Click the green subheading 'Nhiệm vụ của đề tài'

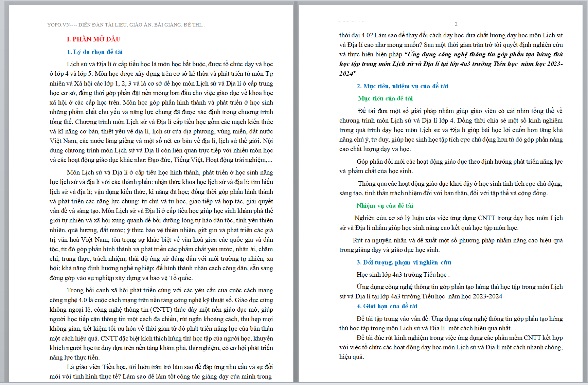(385, 206)
